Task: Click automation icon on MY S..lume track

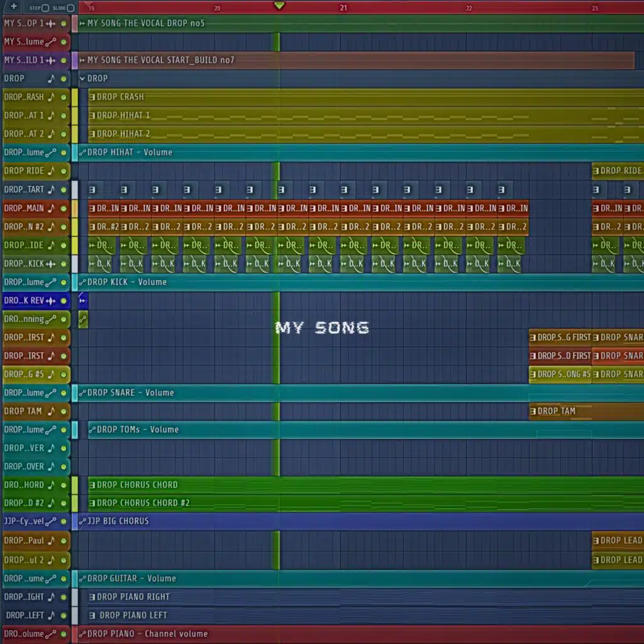Action: (52, 42)
